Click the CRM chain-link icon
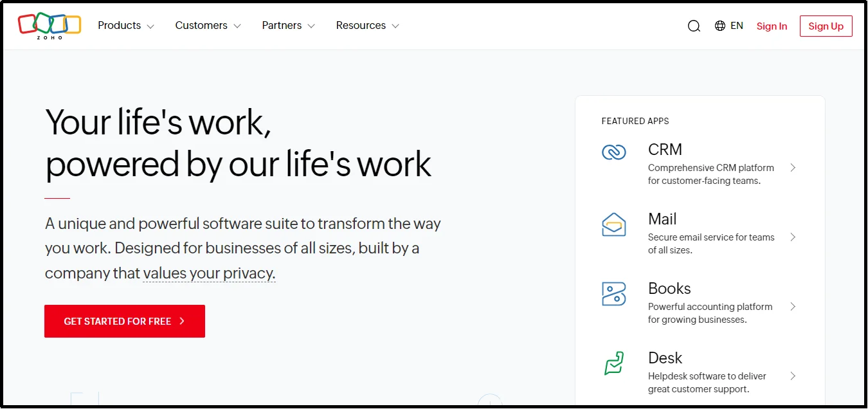 point(613,152)
